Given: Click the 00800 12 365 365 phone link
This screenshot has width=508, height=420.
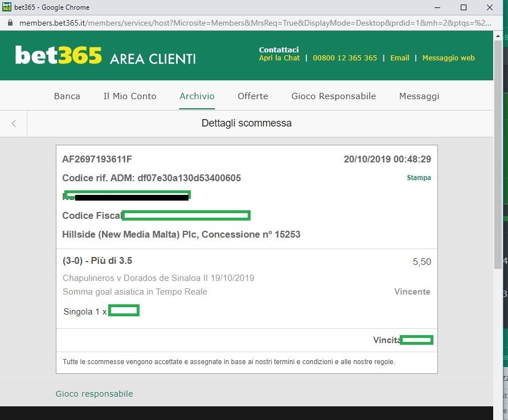Looking at the screenshot, I should coord(345,58).
